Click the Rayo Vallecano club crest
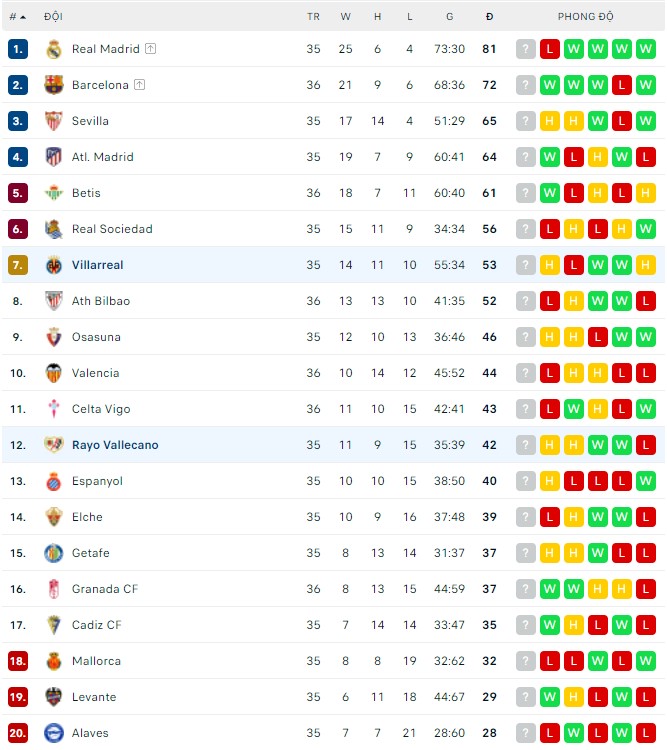667x750 pixels. coord(54,445)
